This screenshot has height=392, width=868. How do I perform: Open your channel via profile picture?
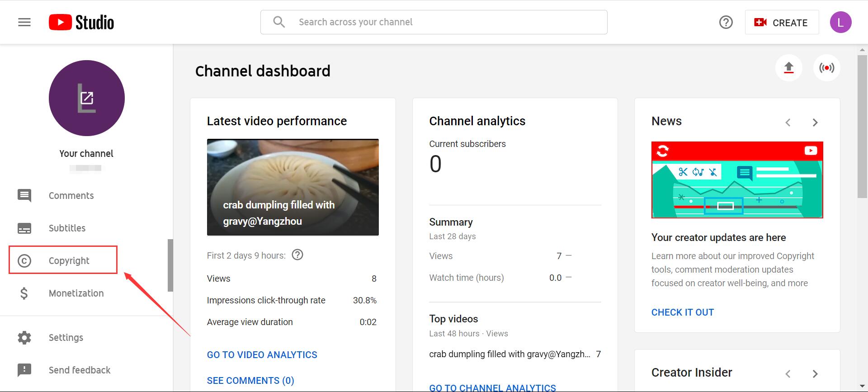coord(86,98)
